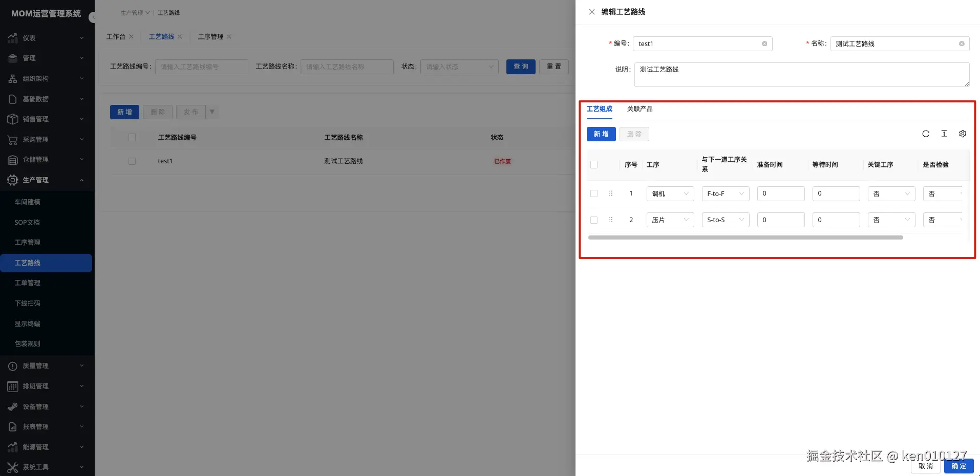Image resolution: width=980 pixels, height=476 pixels.
Task: Click the 基础数据 document icon
Action: coord(13,99)
